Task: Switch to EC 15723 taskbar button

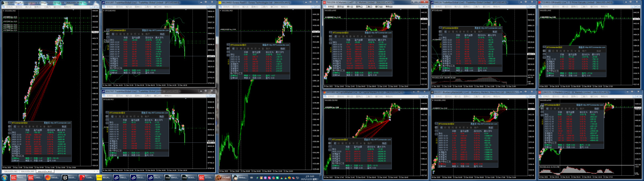Action: click(206, 177)
